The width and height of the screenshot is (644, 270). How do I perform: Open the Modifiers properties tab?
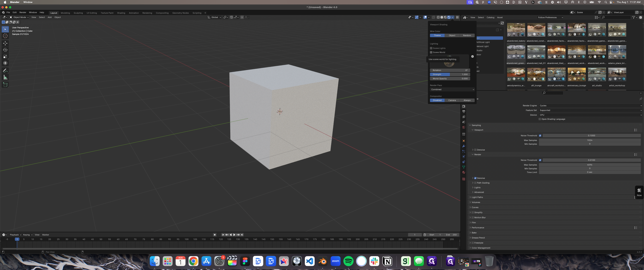pyautogui.click(x=464, y=146)
